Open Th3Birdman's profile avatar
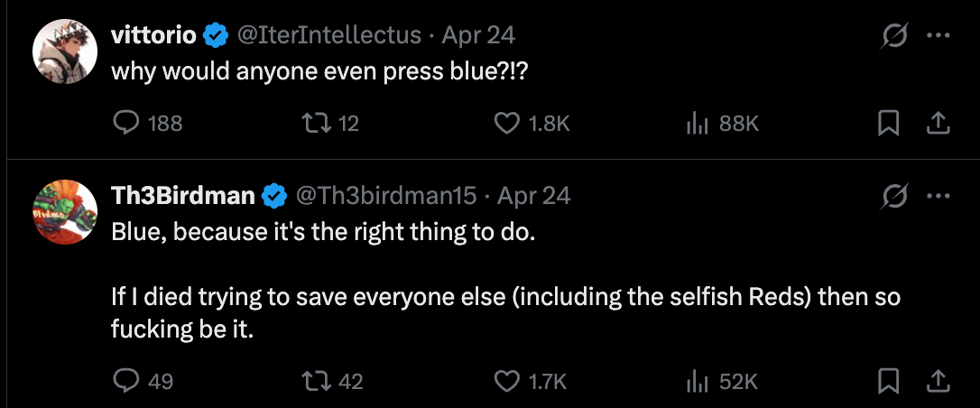The image size is (980, 408). tap(65, 212)
